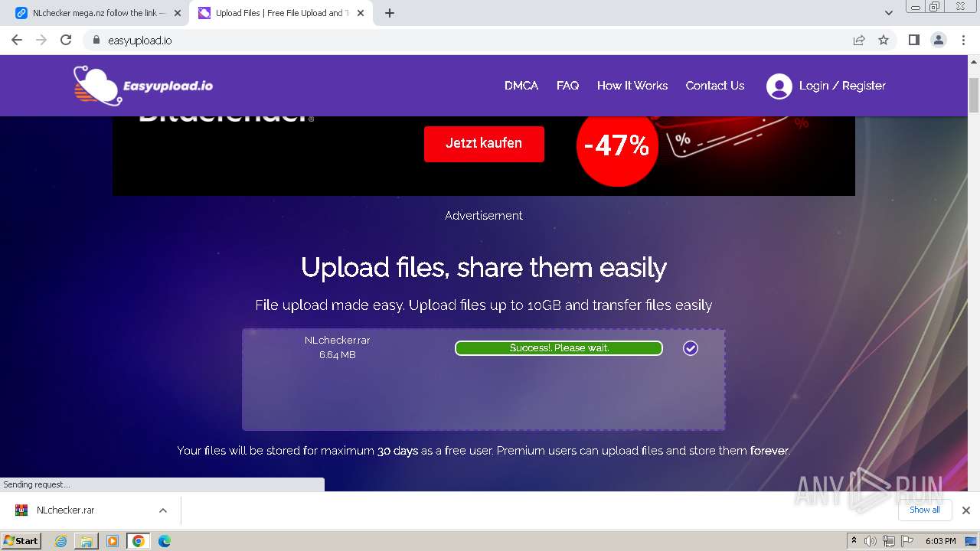980x551 pixels.
Task: Open the FAQ page
Action: click(x=567, y=86)
